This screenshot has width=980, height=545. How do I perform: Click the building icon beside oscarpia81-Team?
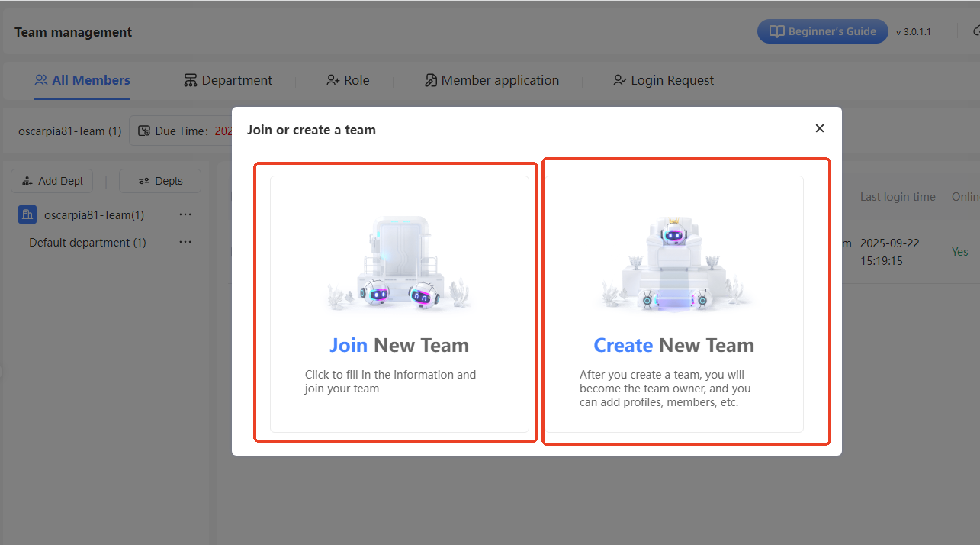[27, 215]
